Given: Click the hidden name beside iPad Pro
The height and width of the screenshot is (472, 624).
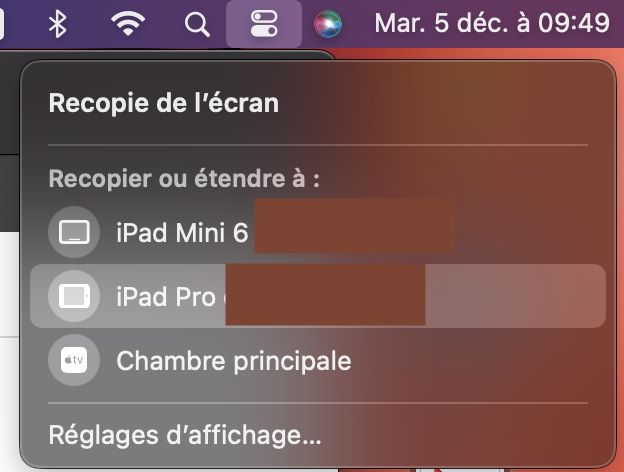Looking at the screenshot, I should [325, 294].
